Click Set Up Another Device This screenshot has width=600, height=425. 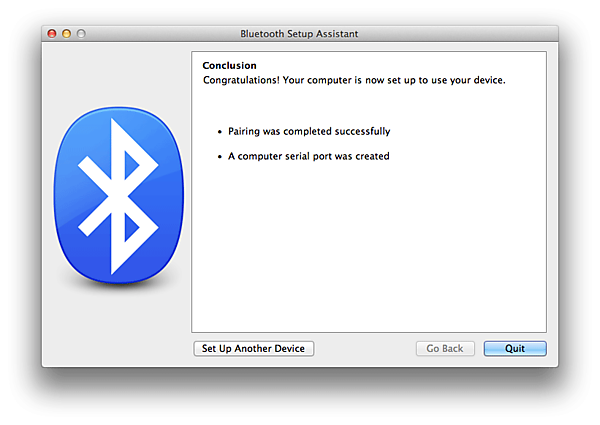253,349
